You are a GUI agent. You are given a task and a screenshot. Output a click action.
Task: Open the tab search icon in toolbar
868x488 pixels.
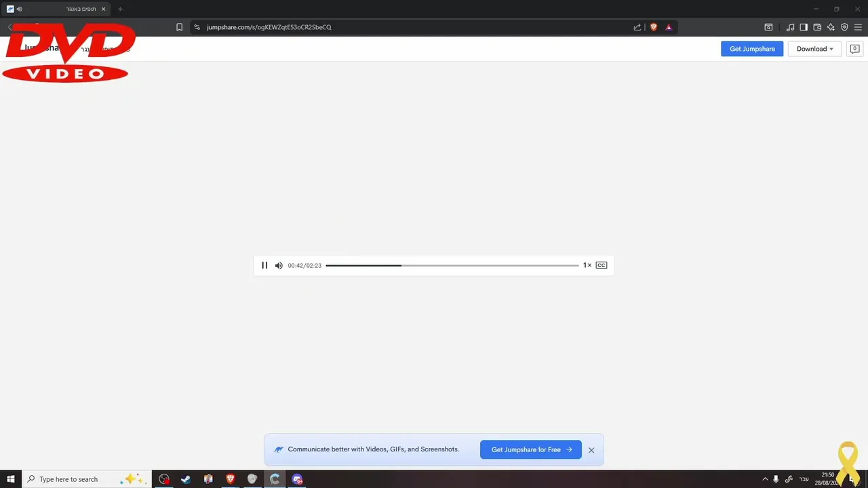[768, 27]
